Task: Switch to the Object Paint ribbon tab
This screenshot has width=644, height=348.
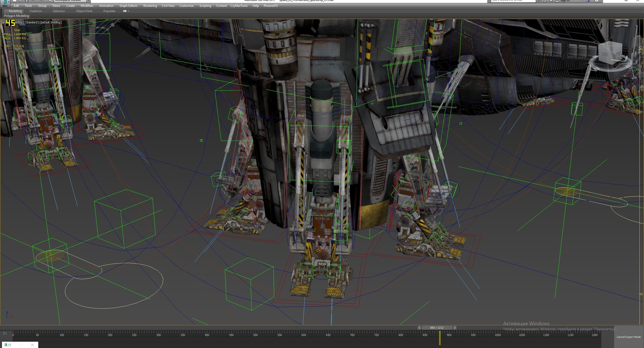Action: coord(84,11)
